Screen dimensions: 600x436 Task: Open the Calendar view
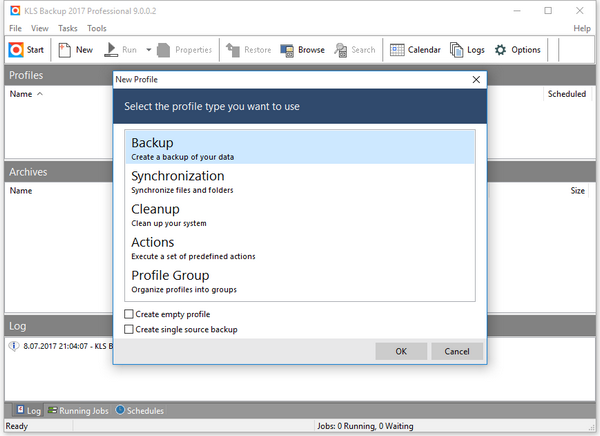click(397, 49)
